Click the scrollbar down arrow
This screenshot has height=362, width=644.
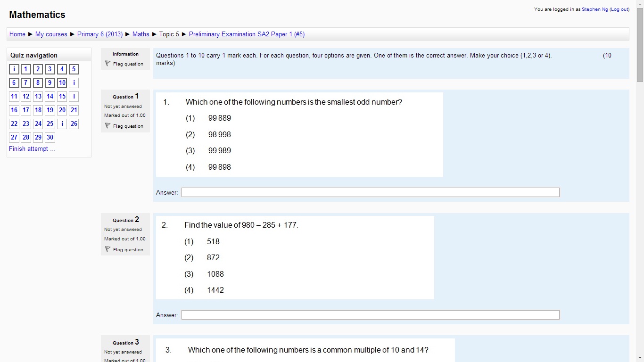click(x=640, y=358)
